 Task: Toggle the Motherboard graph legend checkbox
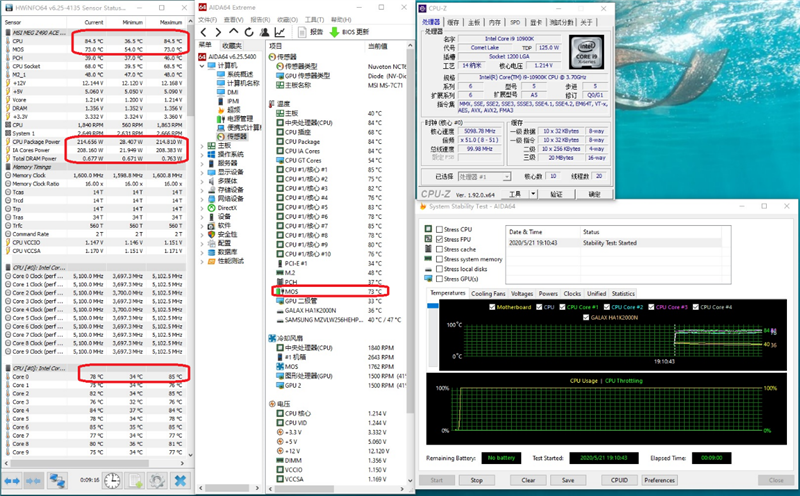pyautogui.click(x=492, y=307)
